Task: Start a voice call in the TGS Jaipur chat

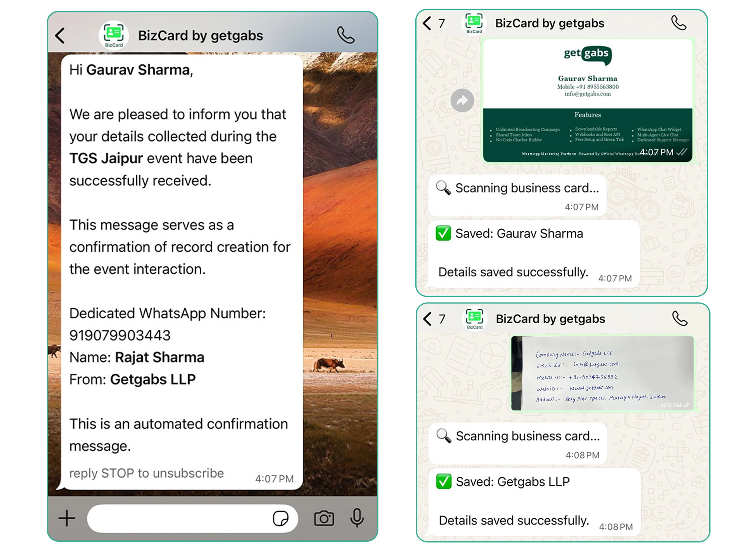Action: click(346, 35)
